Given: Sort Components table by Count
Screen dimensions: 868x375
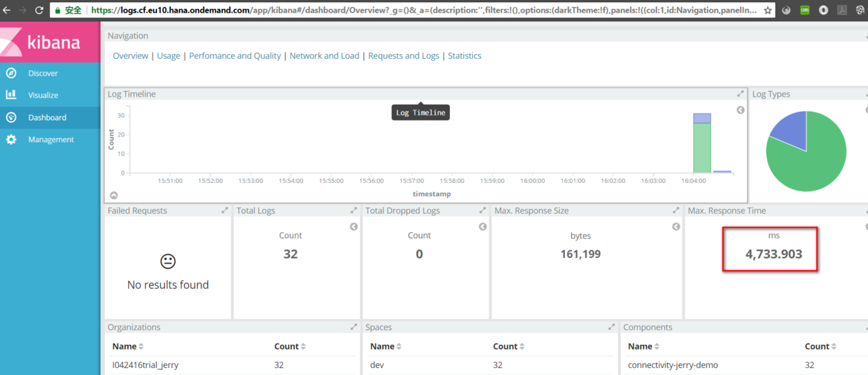Looking at the screenshot, I should pyautogui.click(x=821, y=346).
